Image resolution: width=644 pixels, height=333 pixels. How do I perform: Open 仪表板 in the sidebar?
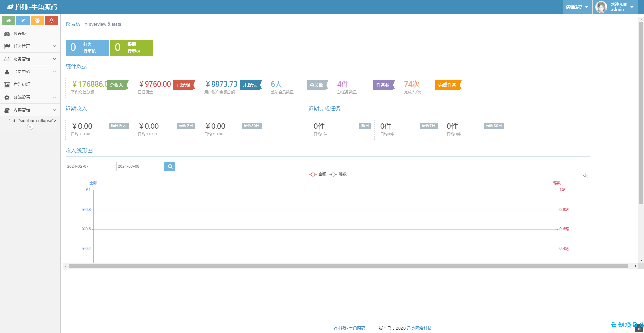click(30, 34)
